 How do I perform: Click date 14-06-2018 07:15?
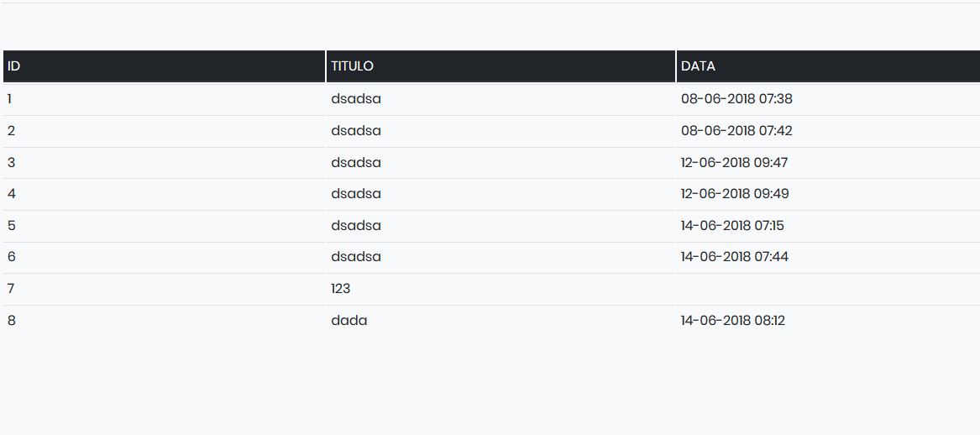(732, 226)
